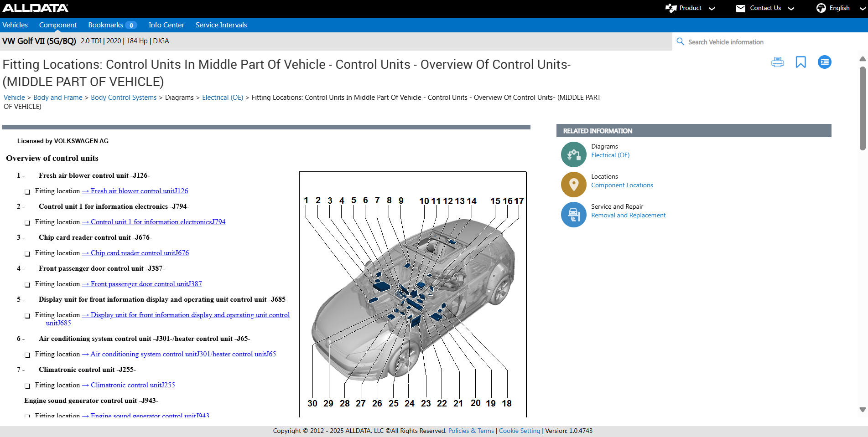
Task: Click the Service and Repair icon
Action: point(573,215)
